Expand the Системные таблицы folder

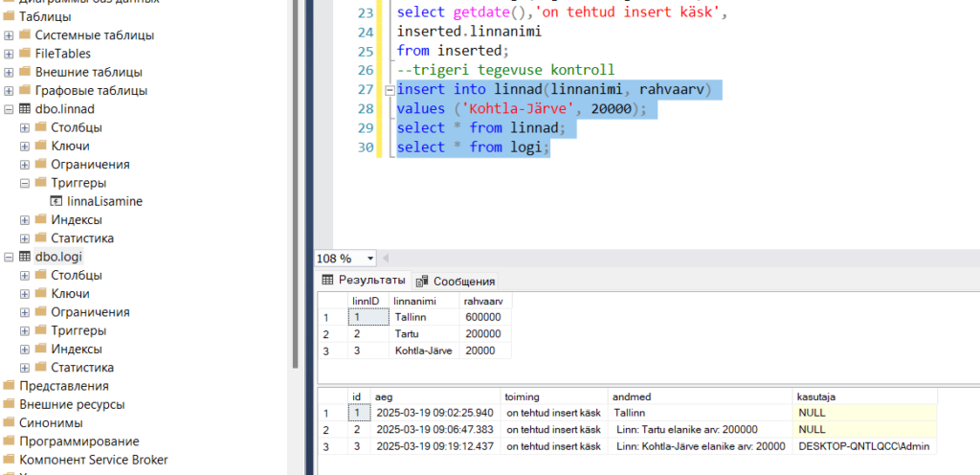click(9, 35)
